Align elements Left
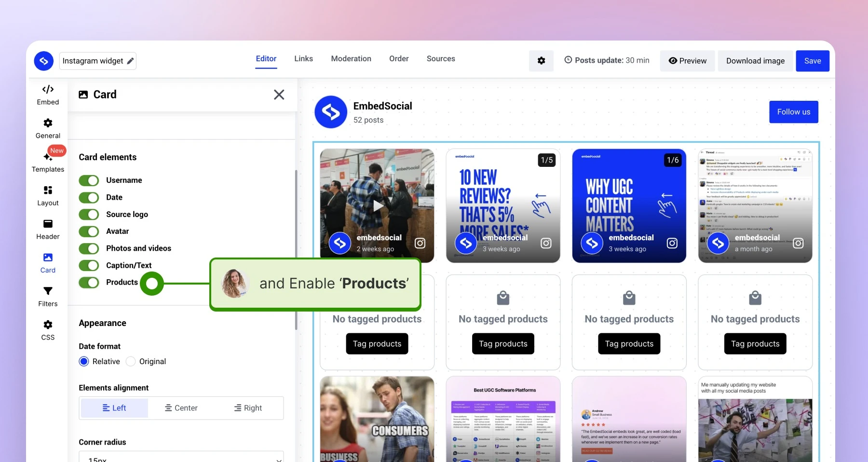868x462 pixels. [x=114, y=408]
